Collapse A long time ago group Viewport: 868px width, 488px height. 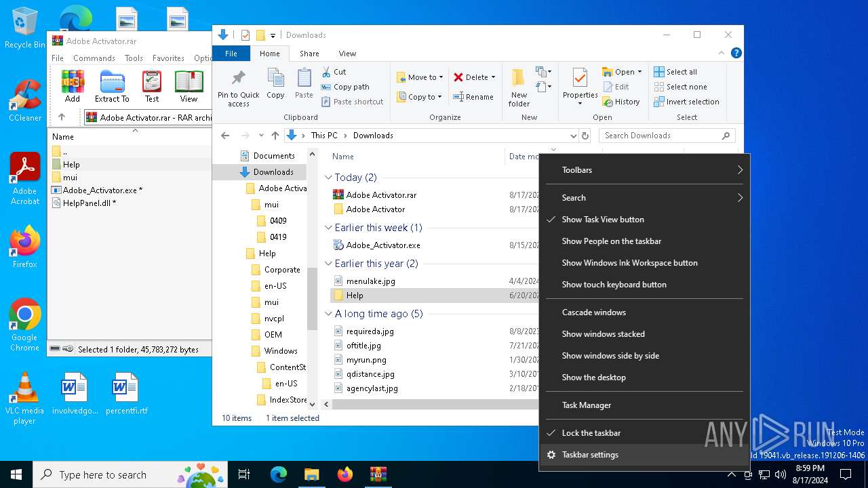pos(328,314)
